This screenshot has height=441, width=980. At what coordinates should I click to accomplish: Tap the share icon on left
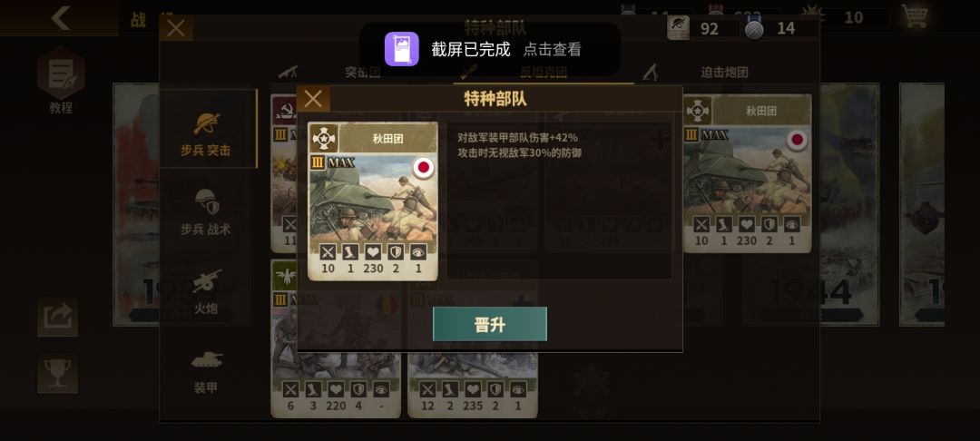point(57,317)
